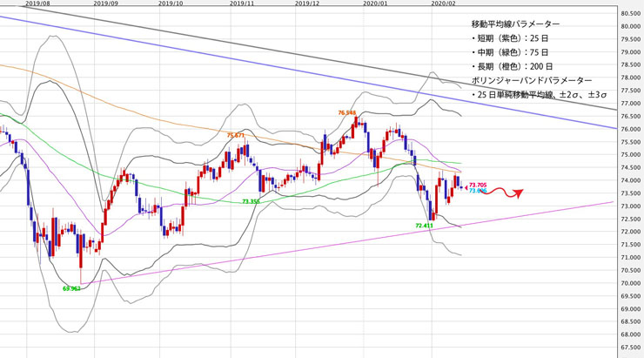The height and width of the screenshot is (358, 644).
Task: Select 71.000 on the price axis
Action: 631,258
